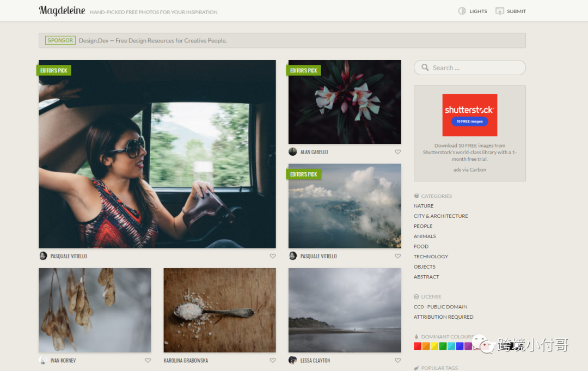
Task: Click the search magnifier icon
Action: click(x=425, y=68)
